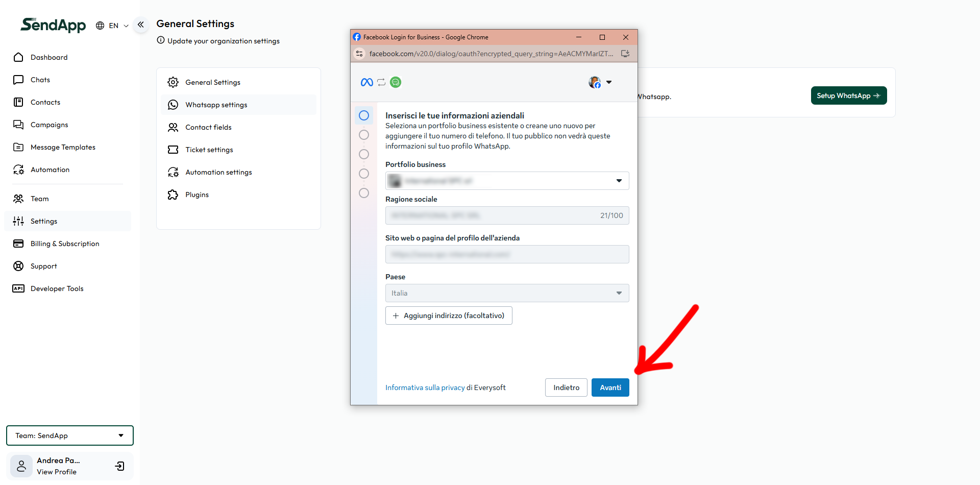
Task: Open the Campaigns section icon
Action: pos(18,125)
